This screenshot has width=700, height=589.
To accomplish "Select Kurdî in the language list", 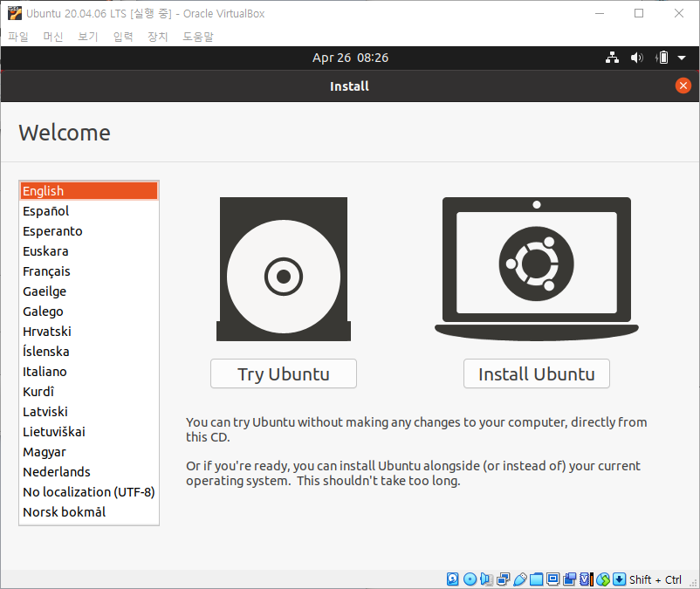I will pos(89,392).
